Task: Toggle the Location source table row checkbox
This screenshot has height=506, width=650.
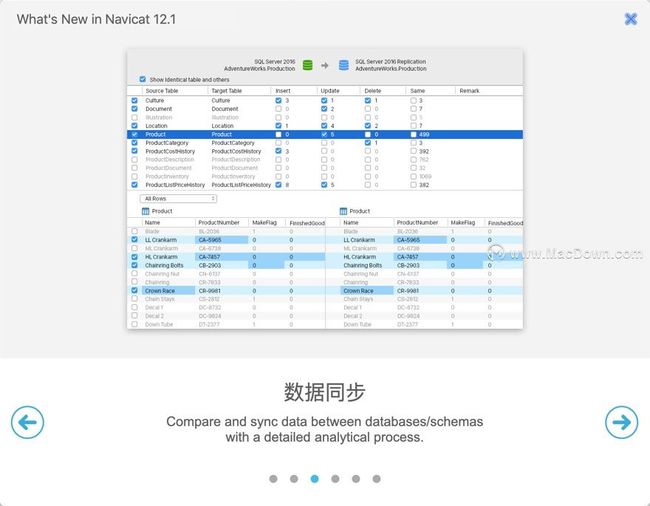Action: (x=134, y=126)
